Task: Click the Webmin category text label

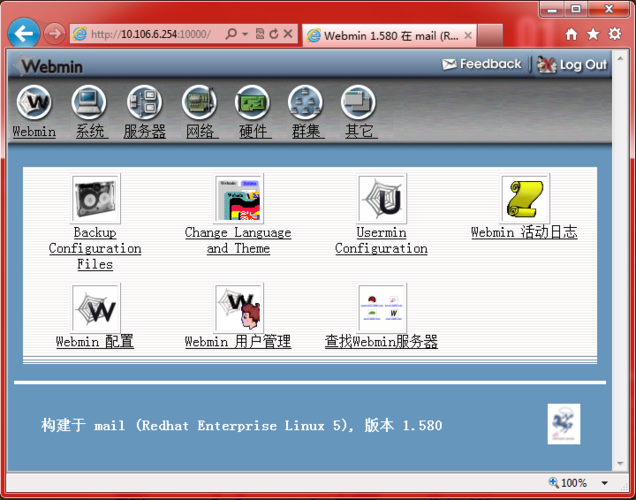Action: click(x=34, y=131)
